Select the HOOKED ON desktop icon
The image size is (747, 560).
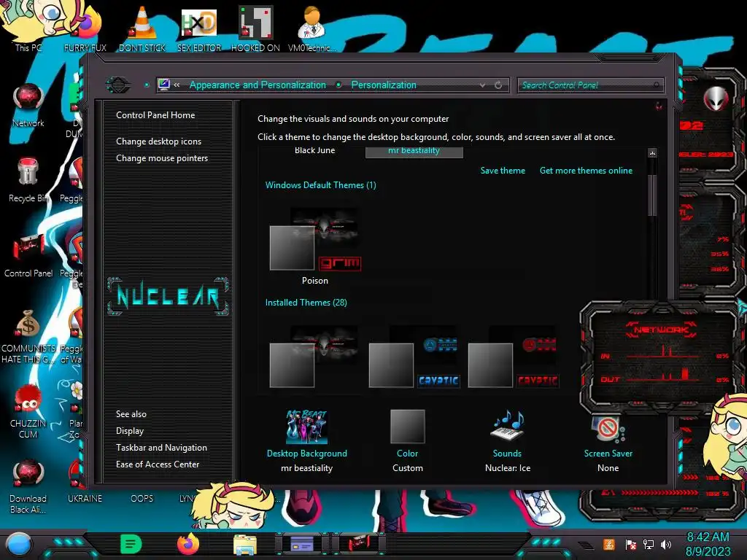255,28
